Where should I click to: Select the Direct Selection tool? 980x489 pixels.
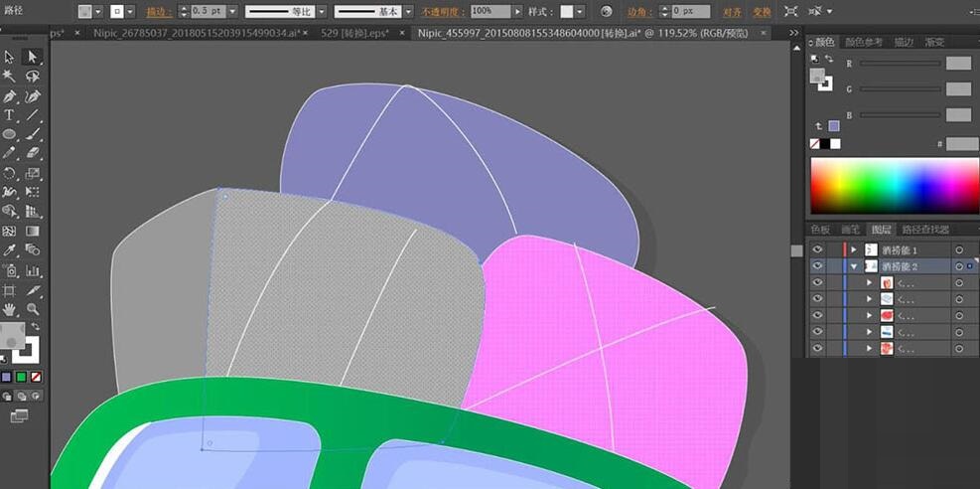(x=33, y=57)
